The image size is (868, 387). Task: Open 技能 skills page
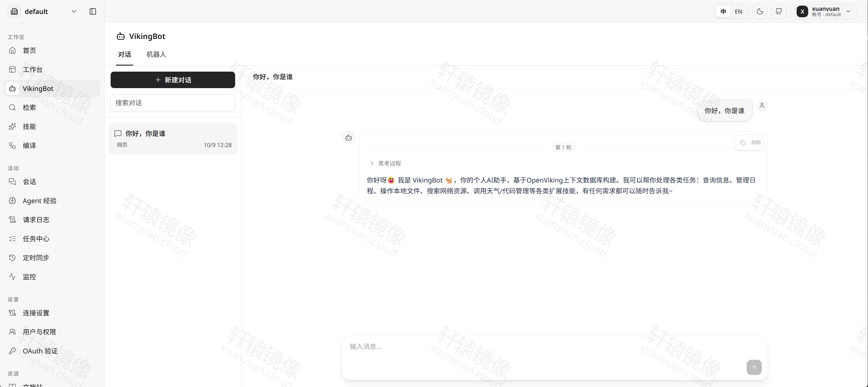[52, 126]
